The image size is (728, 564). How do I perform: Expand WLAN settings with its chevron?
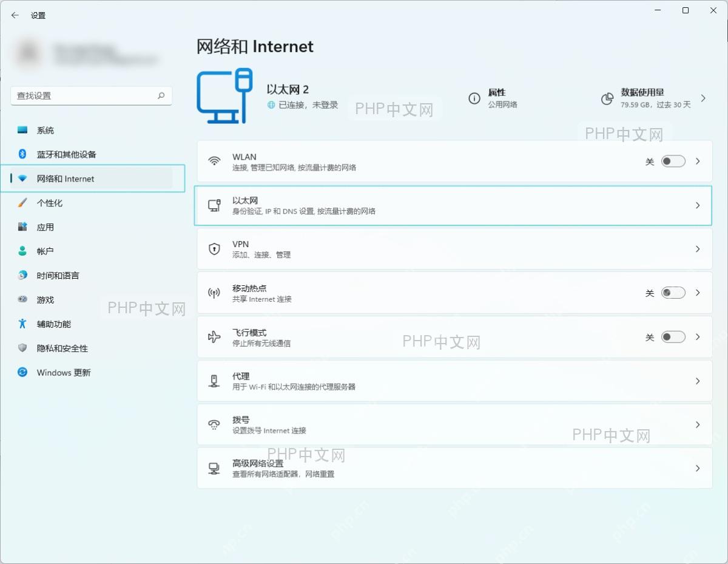(x=698, y=161)
